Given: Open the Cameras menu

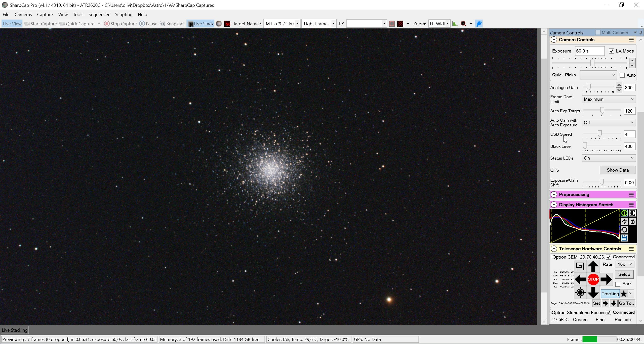Looking at the screenshot, I should (23, 15).
